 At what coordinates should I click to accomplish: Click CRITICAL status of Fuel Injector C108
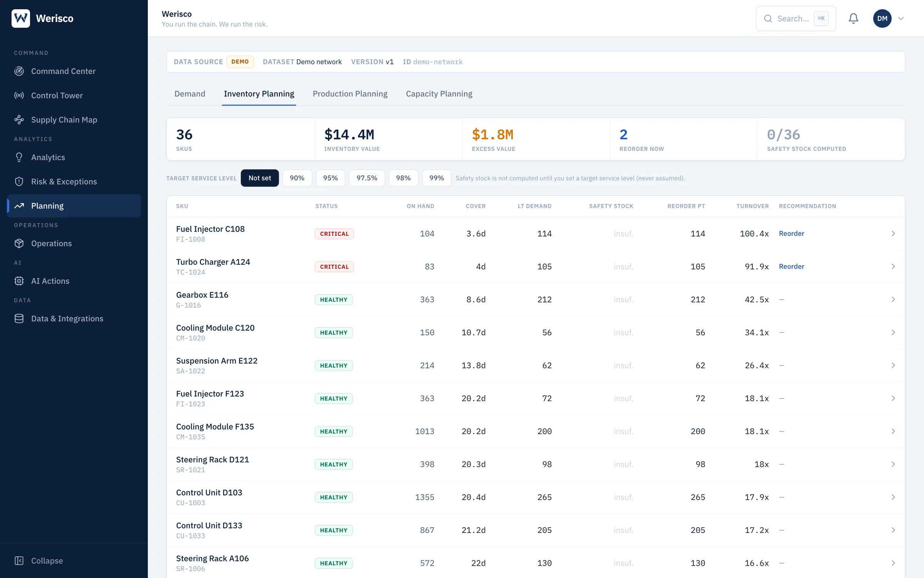(334, 234)
